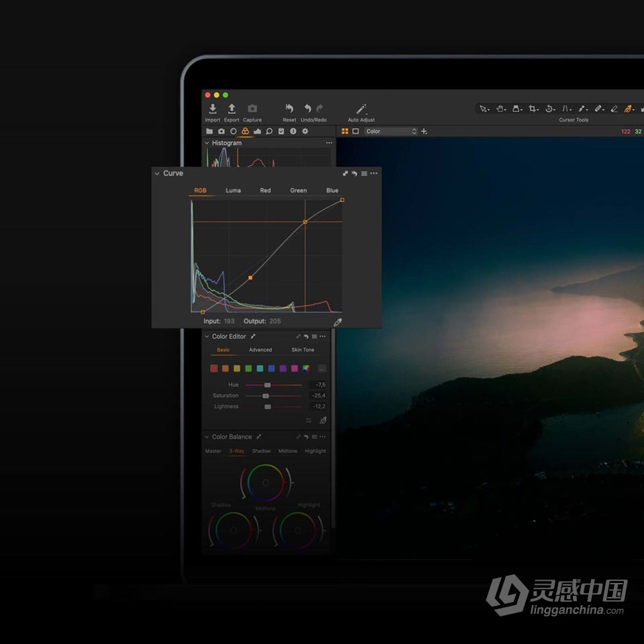Toggle the Color Editor view selected color range icon
The height and width of the screenshot is (644, 644).
309,420
